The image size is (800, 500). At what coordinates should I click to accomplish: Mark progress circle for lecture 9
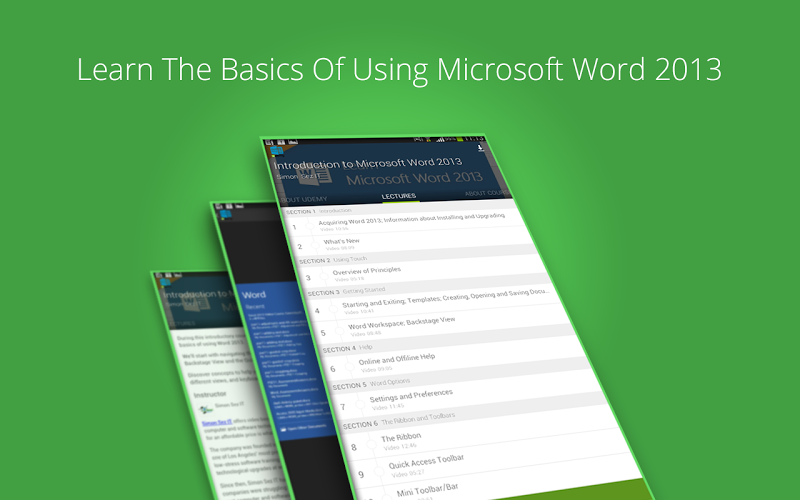click(x=379, y=472)
